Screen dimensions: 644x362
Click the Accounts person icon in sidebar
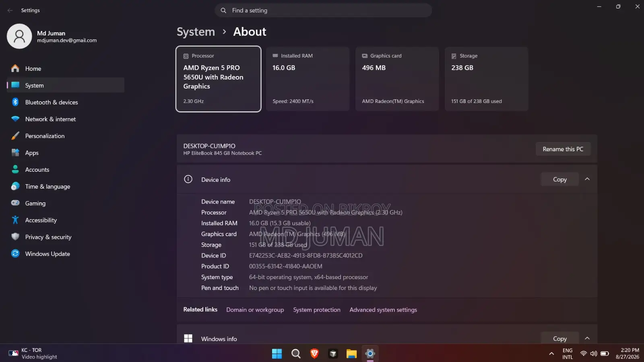(x=15, y=170)
